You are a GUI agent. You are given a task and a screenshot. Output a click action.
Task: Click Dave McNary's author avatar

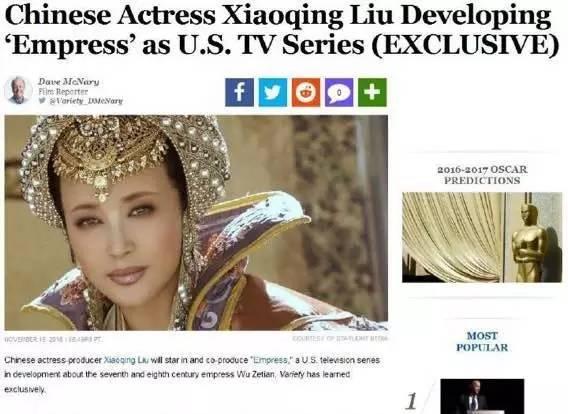tap(18, 91)
